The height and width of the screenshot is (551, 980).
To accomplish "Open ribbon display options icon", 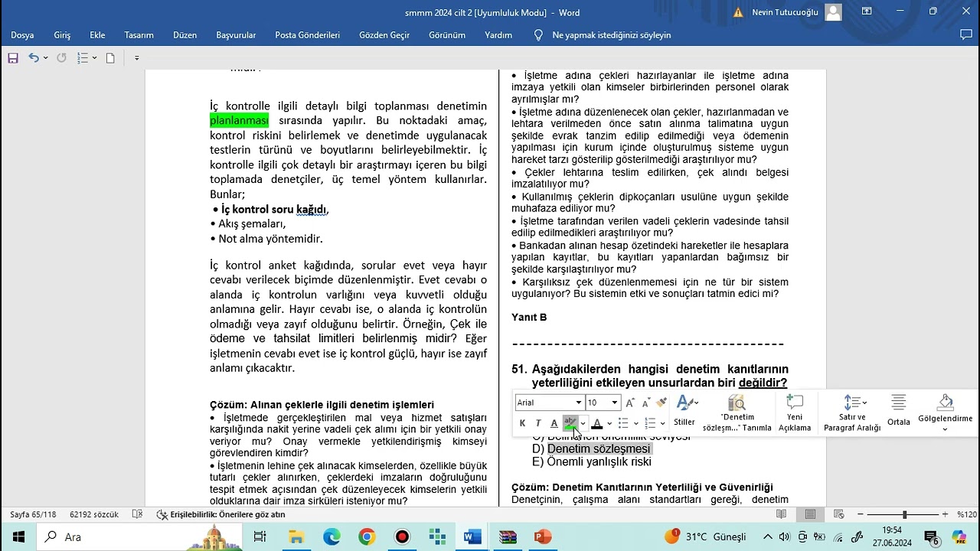I will click(867, 12).
